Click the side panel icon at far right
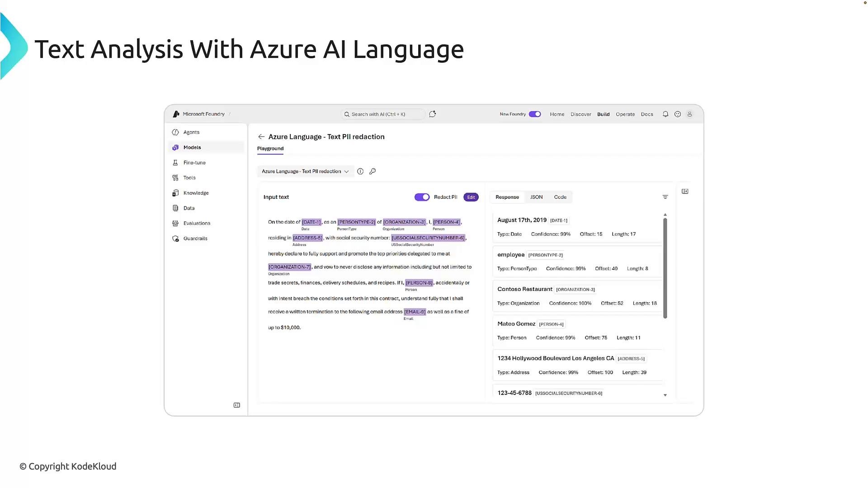The width and height of the screenshot is (868, 488). (x=685, y=192)
